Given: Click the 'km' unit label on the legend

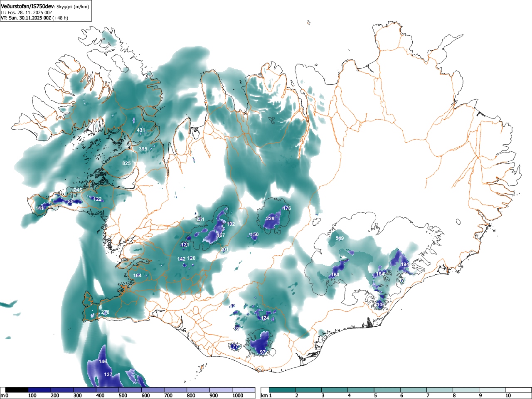Looking at the screenshot, I should coord(264,396).
